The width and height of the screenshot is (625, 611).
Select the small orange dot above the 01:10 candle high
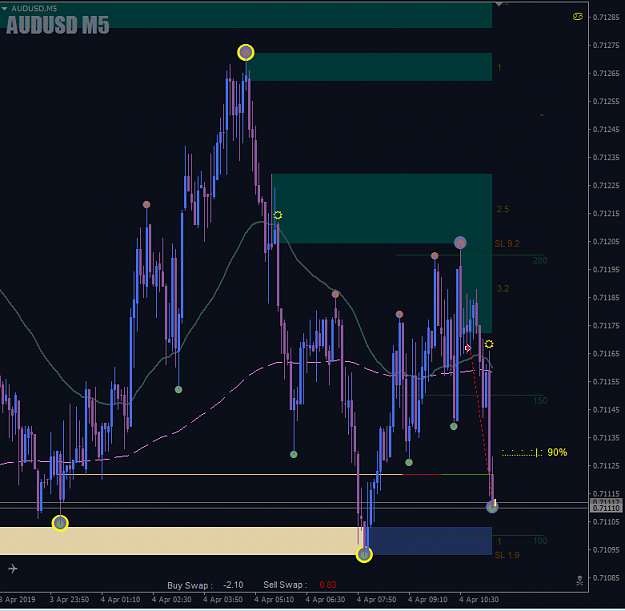coord(146,204)
